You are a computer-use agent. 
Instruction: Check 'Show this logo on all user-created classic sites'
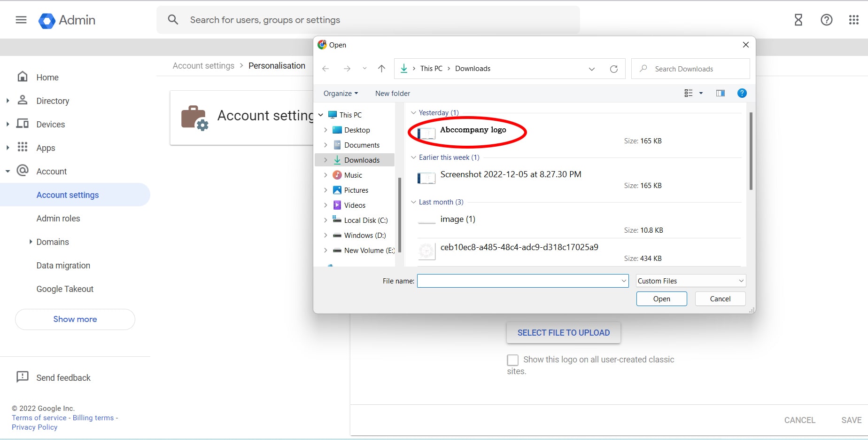coord(512,360)
